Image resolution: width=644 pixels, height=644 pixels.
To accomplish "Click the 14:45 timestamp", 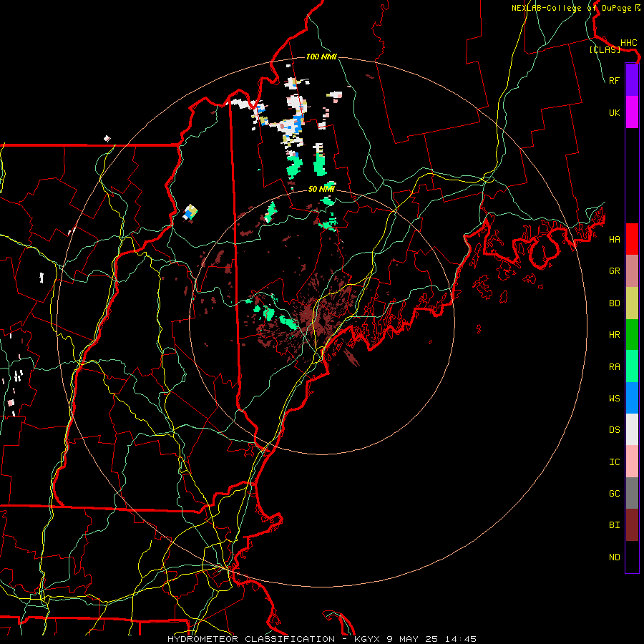I will (x=462, y=639).
